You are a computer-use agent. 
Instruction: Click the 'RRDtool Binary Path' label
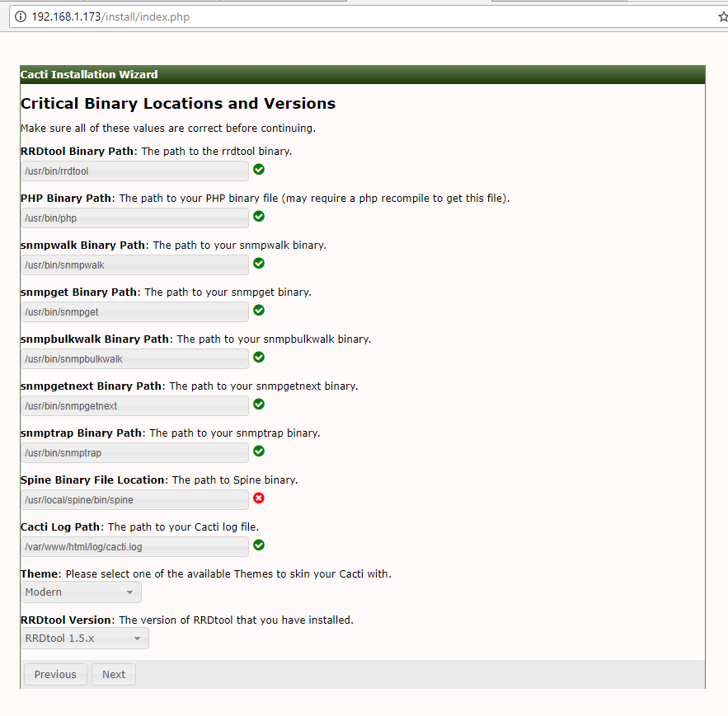point(77,152)
